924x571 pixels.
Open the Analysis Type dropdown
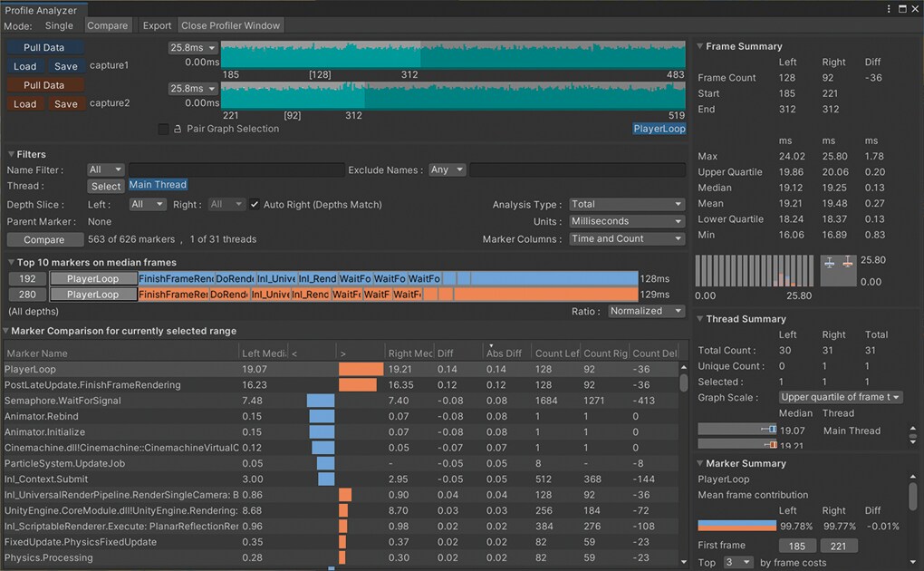pyautogui.click(x=626, y=205)
